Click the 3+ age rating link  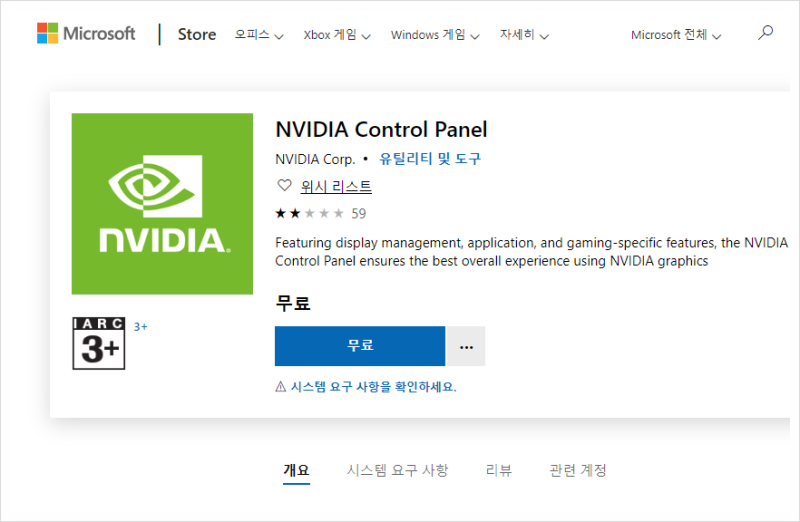(140, 327)
